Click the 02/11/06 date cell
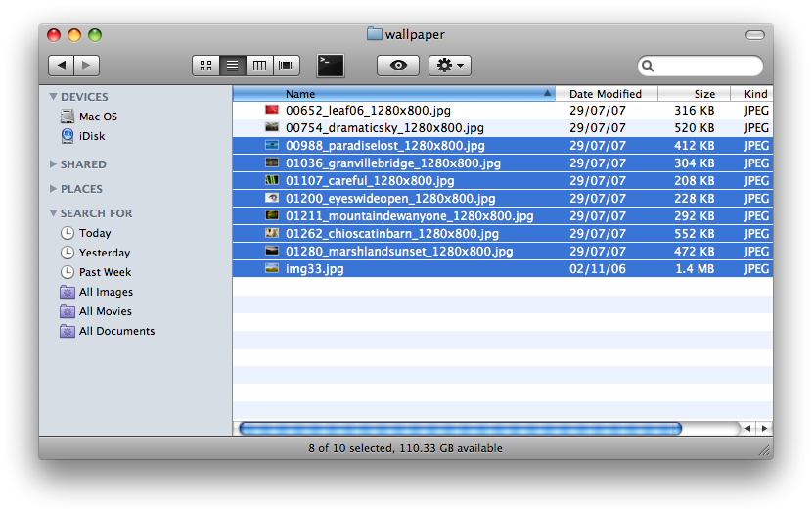Screen dimensions: 812x513 598,269
